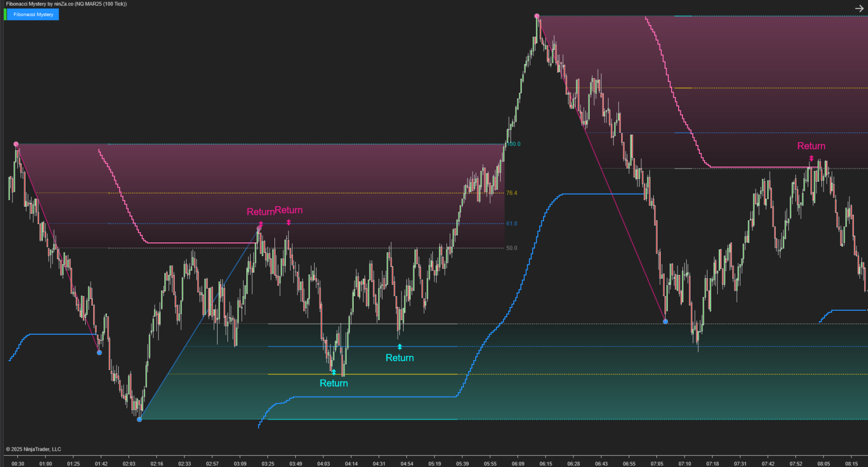Click the 07:10 time axis label

pyautogui.click(x=685, y=464)
